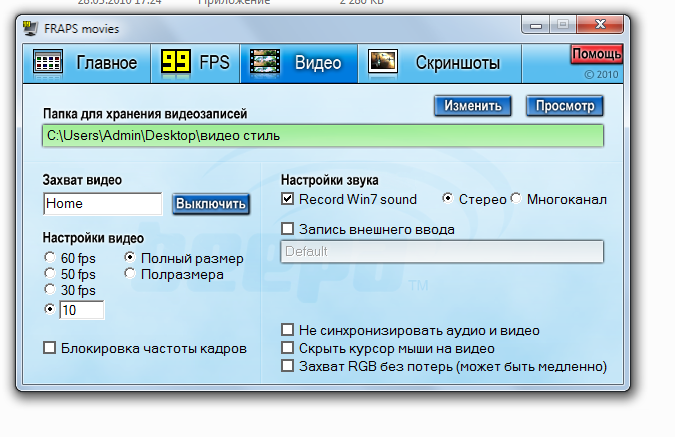Viewport: 675px width, 437px height.
Task: Click the FRAPS title bar app icon
Action: (31, 24)
